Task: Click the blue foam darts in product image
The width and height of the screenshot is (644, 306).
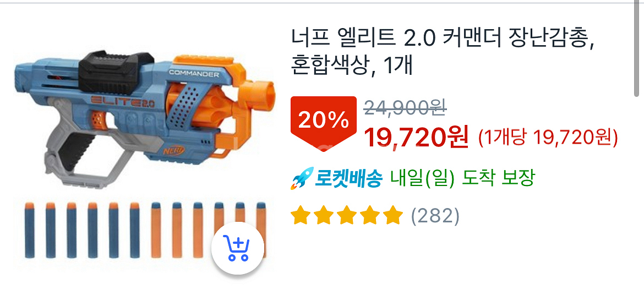Action: (82, 230)
